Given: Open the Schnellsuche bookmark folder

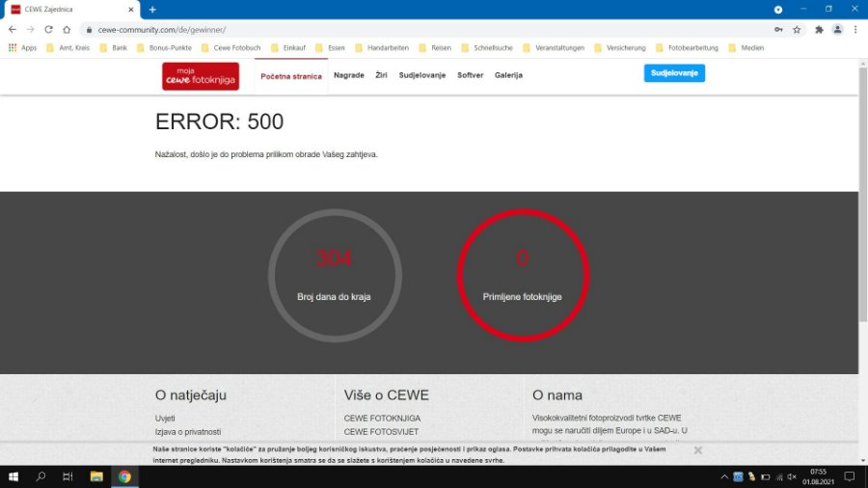Looking at the screenshot, I should click(x=487, y=48).
